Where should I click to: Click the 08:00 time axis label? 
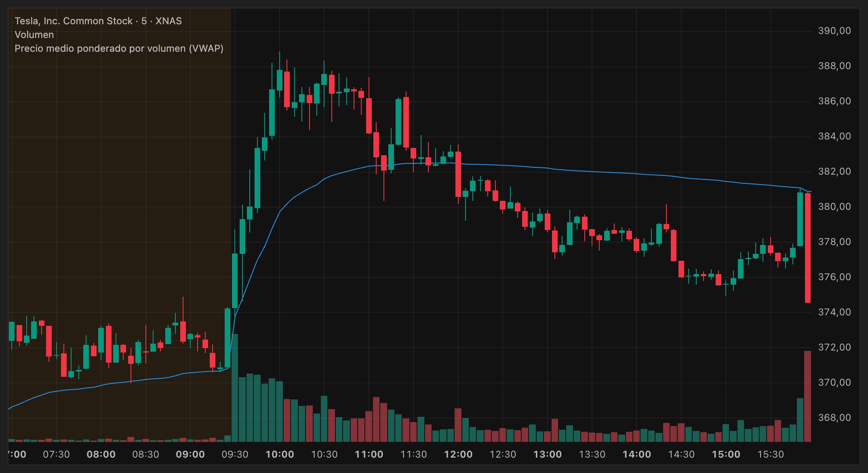pos(101,454)
